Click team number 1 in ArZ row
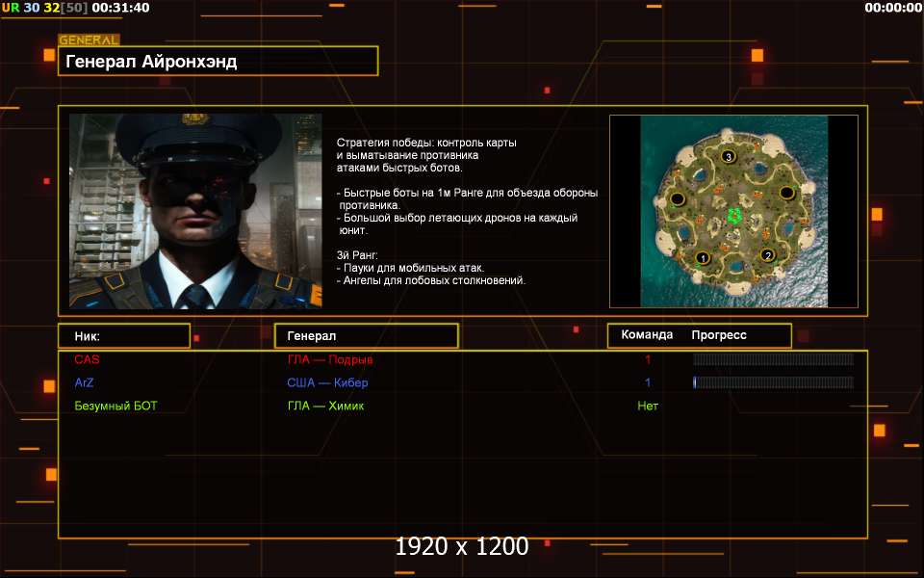Screen dimensions: 924x578 point(648,382)
